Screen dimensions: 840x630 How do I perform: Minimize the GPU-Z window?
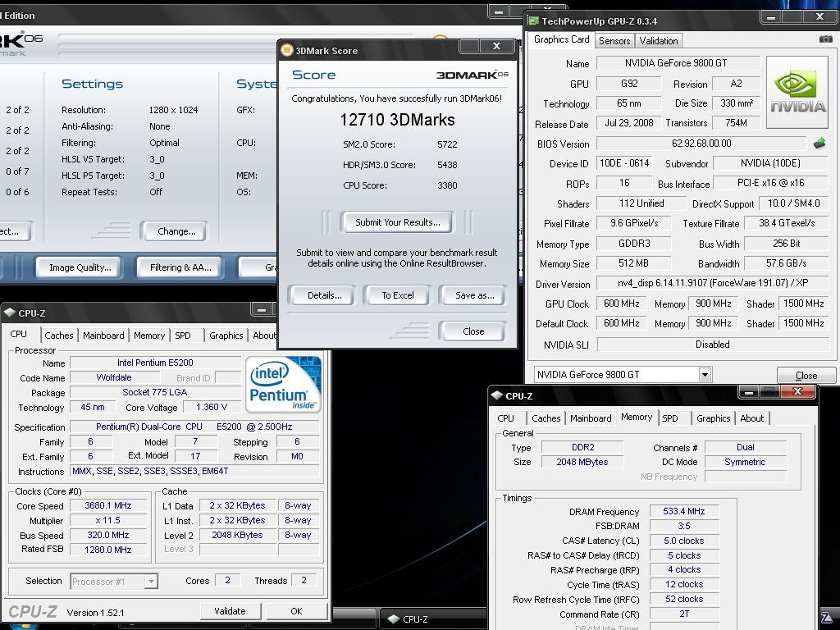tap(771, 18)
